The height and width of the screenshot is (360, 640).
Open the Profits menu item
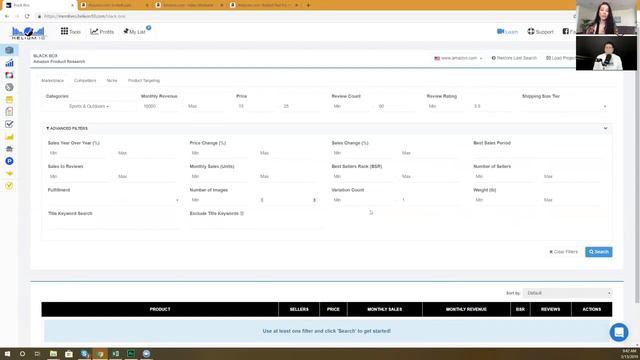coord(102,31)
